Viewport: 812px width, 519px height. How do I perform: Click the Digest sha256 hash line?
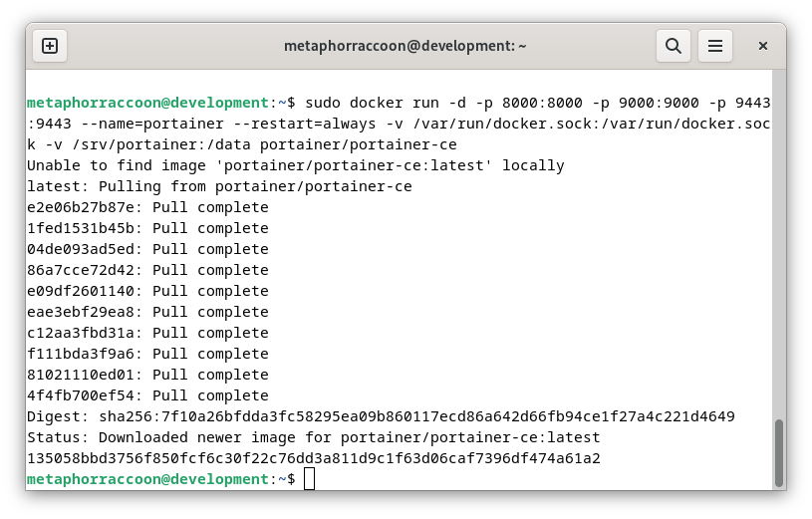coord(381,416)
